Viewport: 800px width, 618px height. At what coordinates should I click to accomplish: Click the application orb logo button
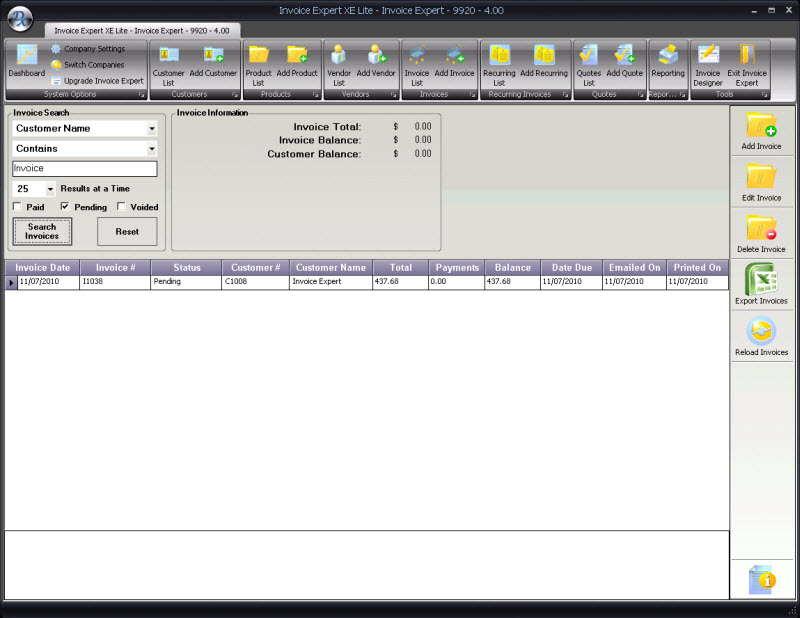20,18
